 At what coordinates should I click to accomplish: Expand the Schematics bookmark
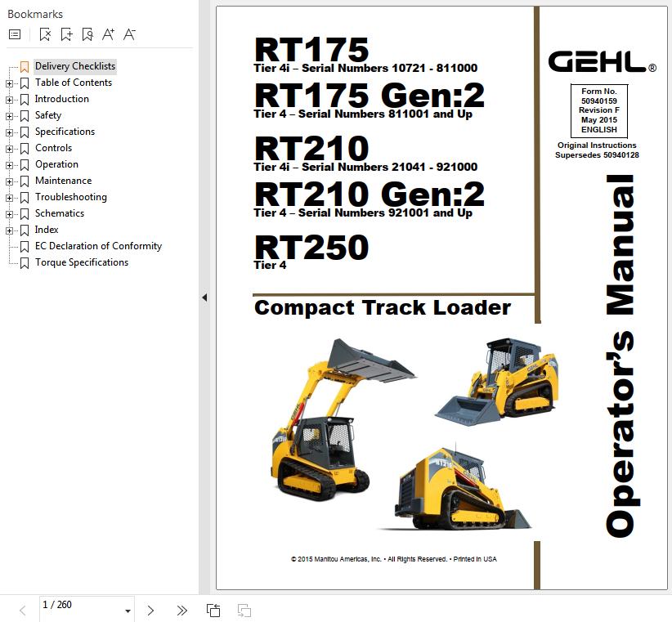click(9, 214)
